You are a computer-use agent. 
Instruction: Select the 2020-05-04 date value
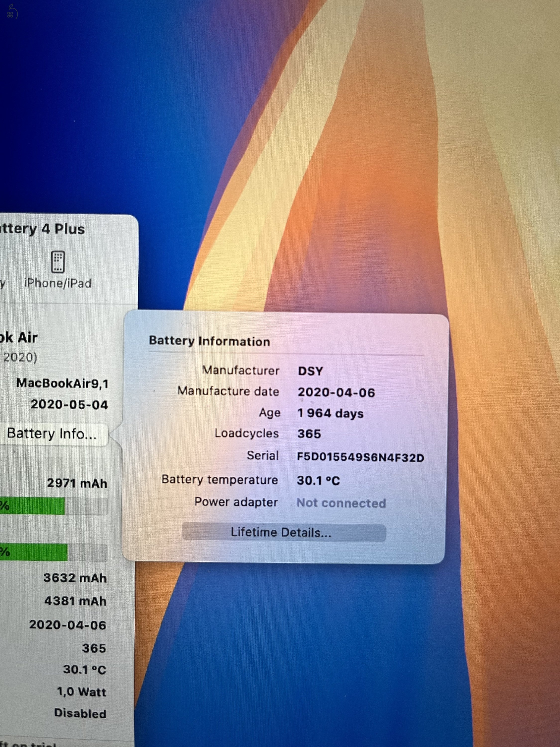click(69, 405)
